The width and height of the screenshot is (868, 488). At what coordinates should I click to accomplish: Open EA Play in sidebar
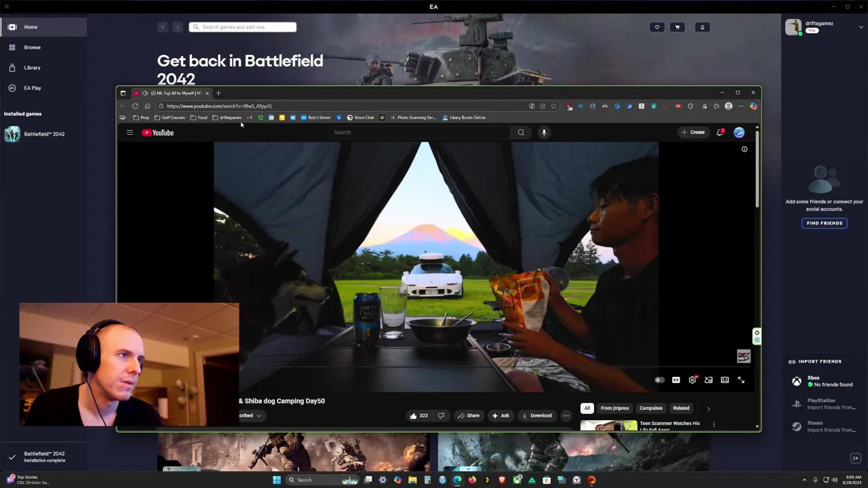point(43,88)
